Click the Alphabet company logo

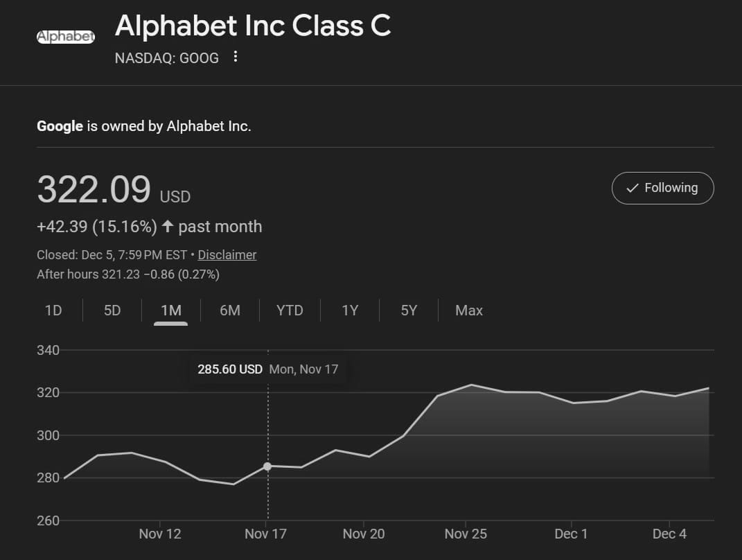[66, 36]
